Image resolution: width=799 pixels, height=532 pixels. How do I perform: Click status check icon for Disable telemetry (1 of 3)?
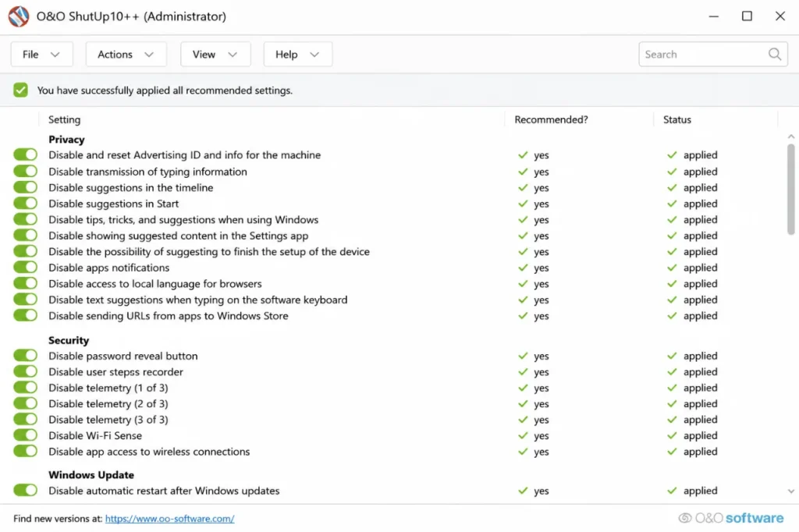[x=672, y=388]
